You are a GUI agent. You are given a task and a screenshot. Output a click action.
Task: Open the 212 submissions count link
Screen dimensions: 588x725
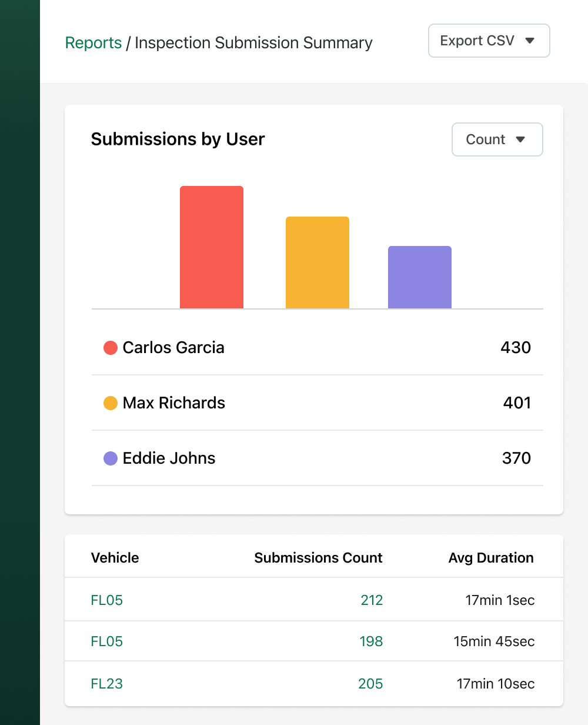point(372,600)
